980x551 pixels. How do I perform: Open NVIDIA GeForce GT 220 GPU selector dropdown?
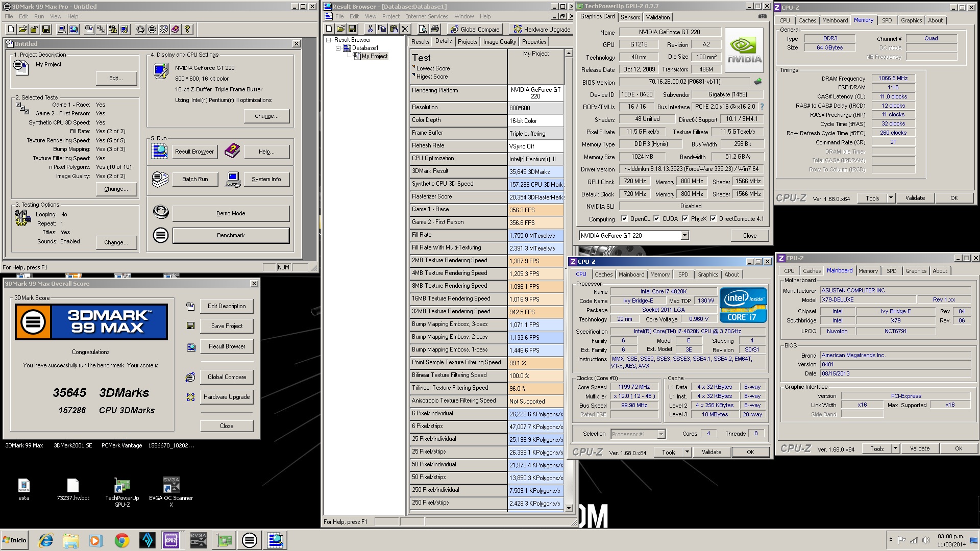coord(684,236)
